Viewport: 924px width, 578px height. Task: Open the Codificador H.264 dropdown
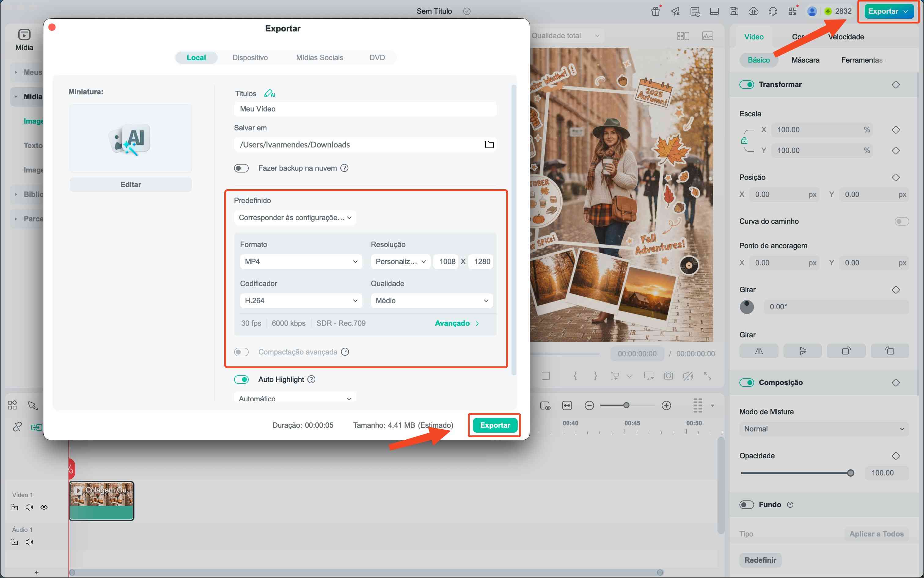click(x=301, y=300)
